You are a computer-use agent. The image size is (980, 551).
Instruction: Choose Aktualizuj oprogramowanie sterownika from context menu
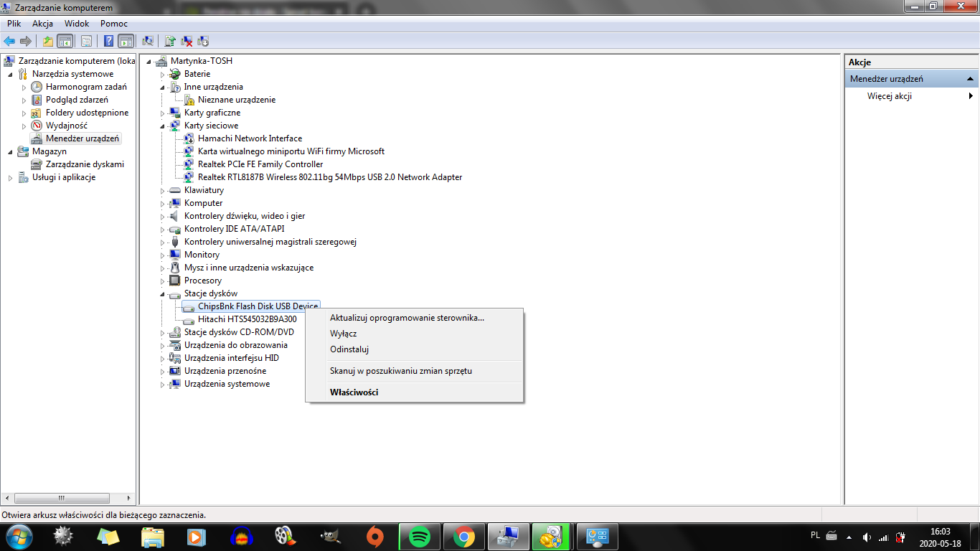[x=415, y=318]
